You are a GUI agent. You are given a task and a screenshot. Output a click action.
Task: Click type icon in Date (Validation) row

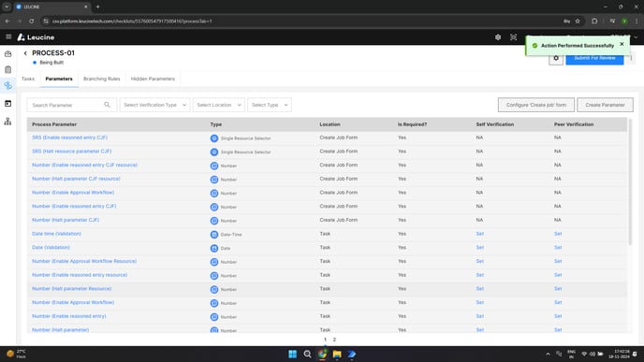click(214, 248)
